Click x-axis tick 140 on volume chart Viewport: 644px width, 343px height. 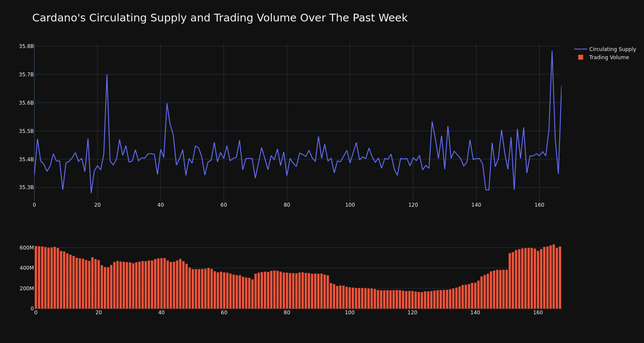(x=475, y=313)
